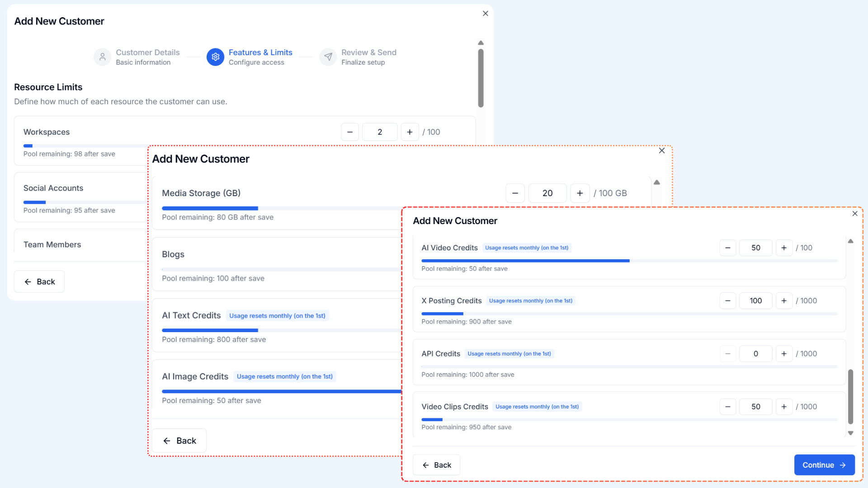Decrease Video Clips Credits with minus icon
The image size is (868, 488).
click(x=728, y=407)
